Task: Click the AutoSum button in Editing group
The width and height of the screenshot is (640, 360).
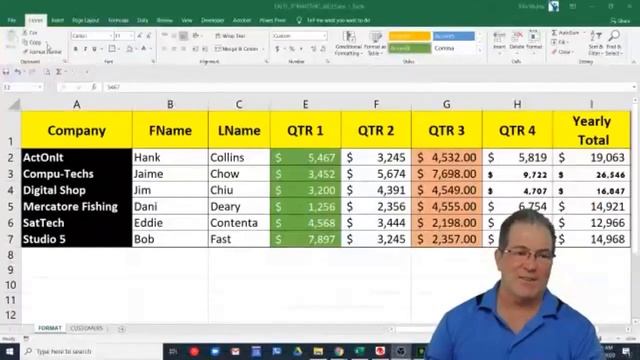Action: [565, 33]
